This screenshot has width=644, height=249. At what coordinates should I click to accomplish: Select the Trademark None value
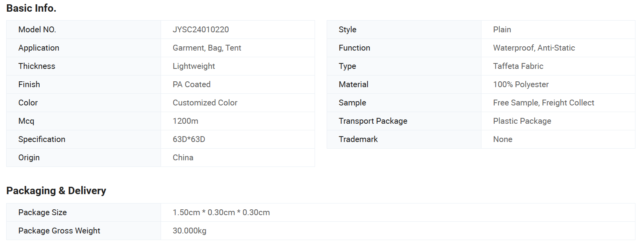click(503, 139)
